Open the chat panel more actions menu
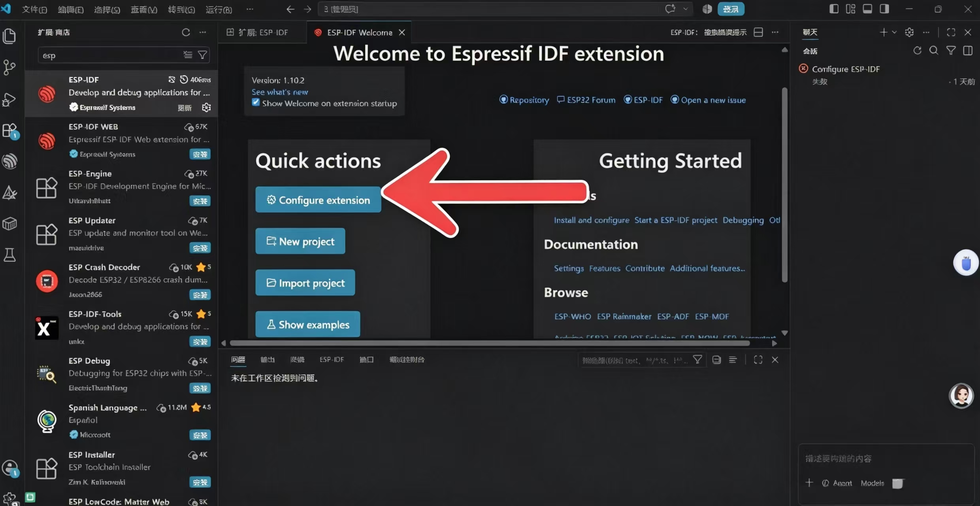The height and width of the screenshot is (506, 980). pos(926,32)
